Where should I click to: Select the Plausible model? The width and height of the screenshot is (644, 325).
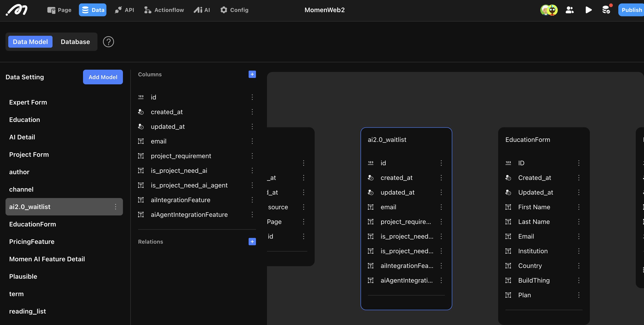(64, 277)
